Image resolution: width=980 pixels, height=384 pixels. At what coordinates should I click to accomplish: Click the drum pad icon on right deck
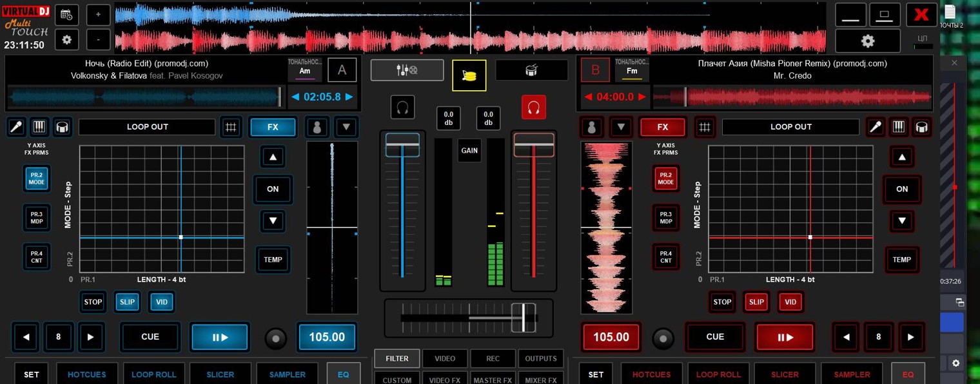click(x=921, y=126)
